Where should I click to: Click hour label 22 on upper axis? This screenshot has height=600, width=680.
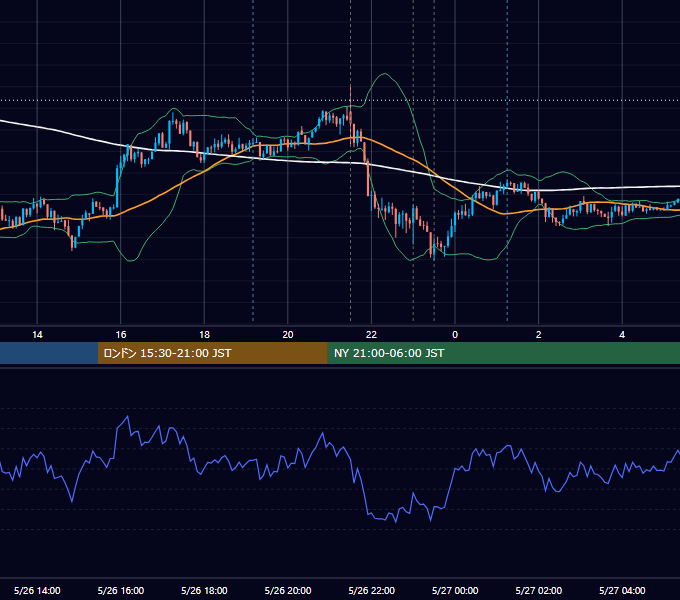(372, 335)
